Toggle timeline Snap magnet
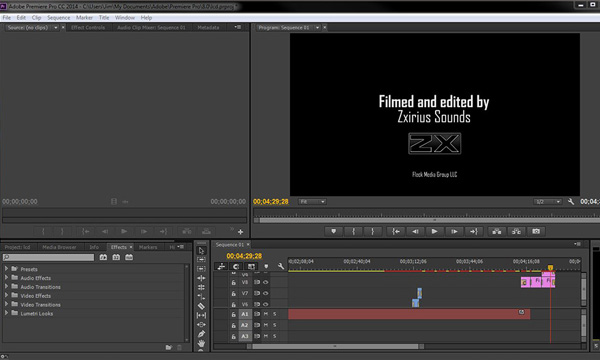The image size is (600, 360). [x=236, y=266]
